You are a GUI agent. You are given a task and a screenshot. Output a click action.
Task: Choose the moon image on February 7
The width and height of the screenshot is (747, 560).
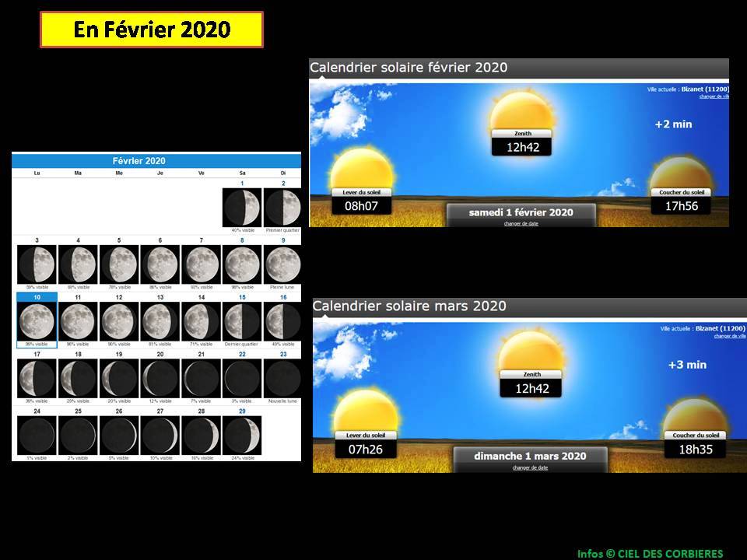pyautogui.click(x=201, y=264)
